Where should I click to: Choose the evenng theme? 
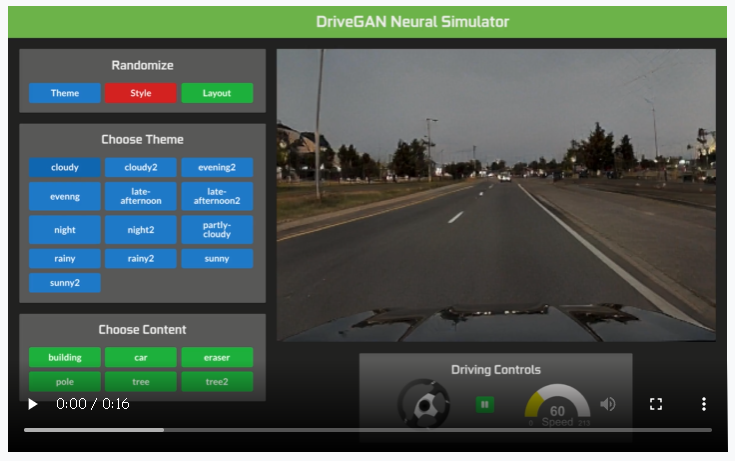point(65,196)
